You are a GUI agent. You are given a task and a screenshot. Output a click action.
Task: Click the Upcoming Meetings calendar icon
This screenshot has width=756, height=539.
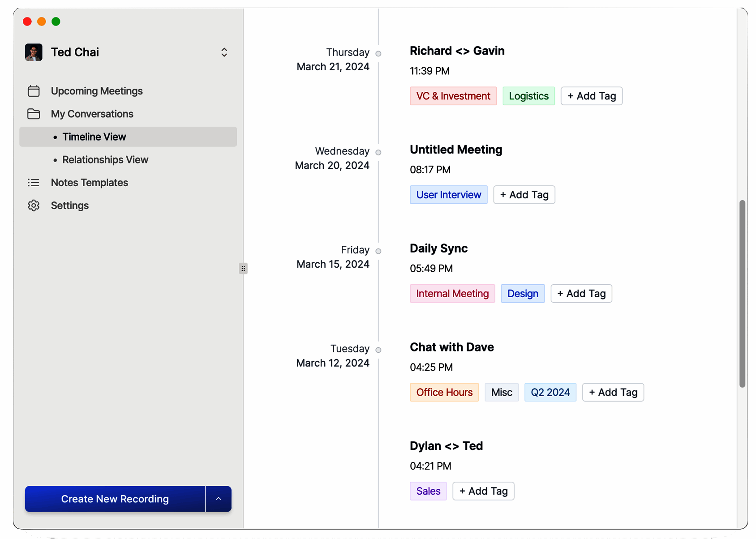click(34, 91)
